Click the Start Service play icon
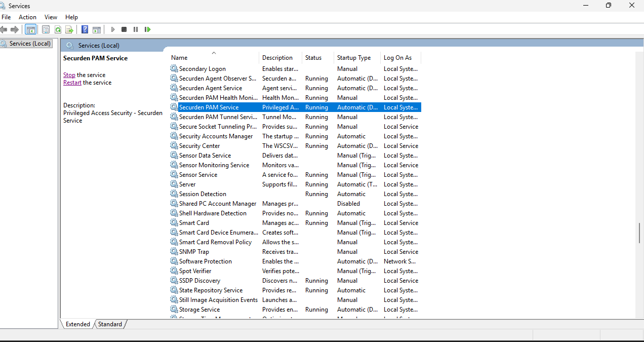The width and height of the screenshot is (644, 342). [x=113, y=29]
